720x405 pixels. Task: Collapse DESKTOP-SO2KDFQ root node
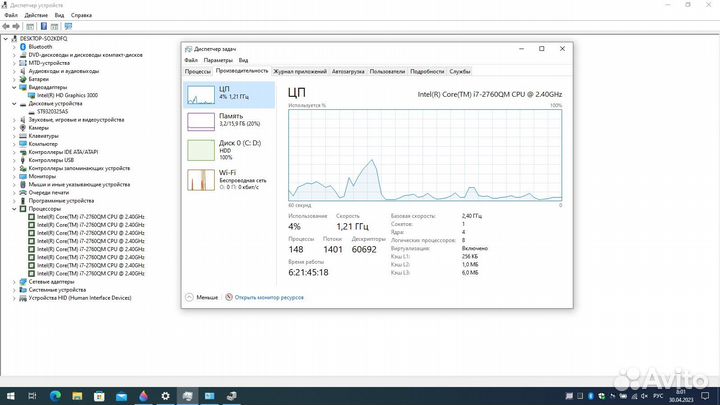[x=6, y=39]
